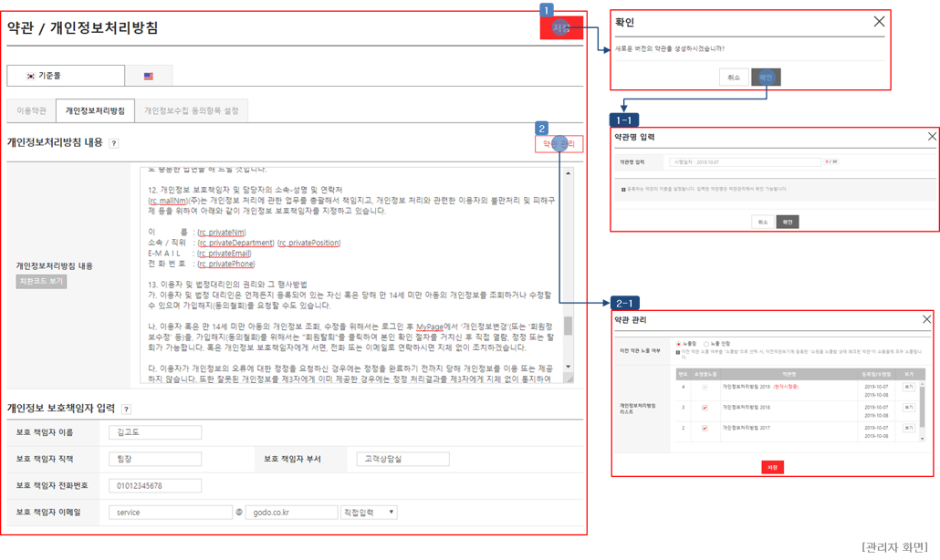
Task: Click 보기 button for 개인정보처리방침 2018
Action: pyautogui.click(x=908, y=407)
